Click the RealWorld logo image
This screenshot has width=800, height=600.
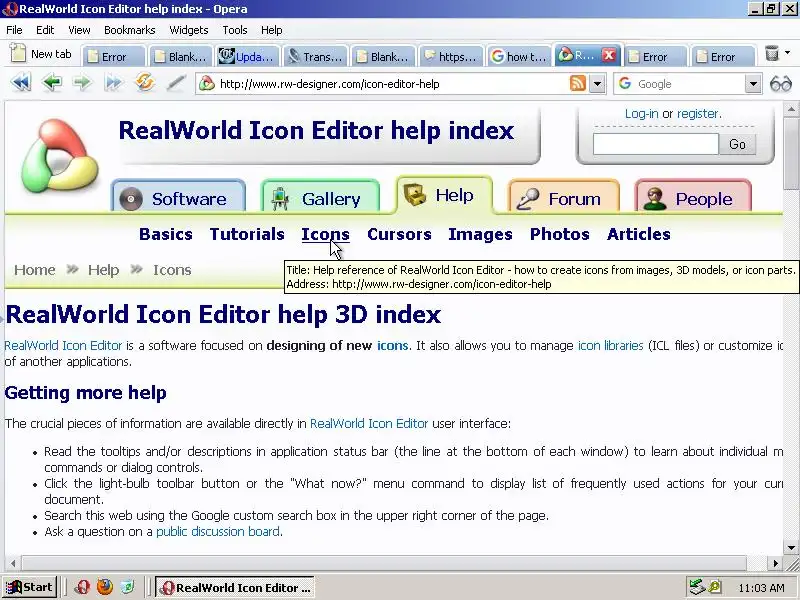coord(59,156)
